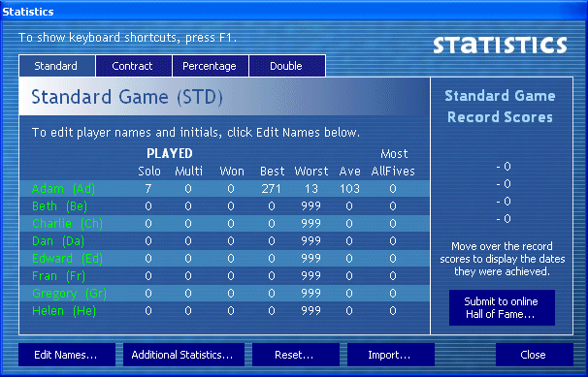Open the Contract tab
This screenshot has height=377, width=588.
coord(134,66)
